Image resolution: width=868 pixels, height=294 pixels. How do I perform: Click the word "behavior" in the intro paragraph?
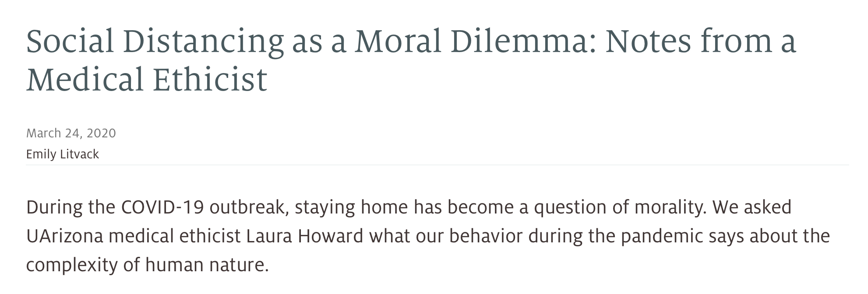click(486, 236)
